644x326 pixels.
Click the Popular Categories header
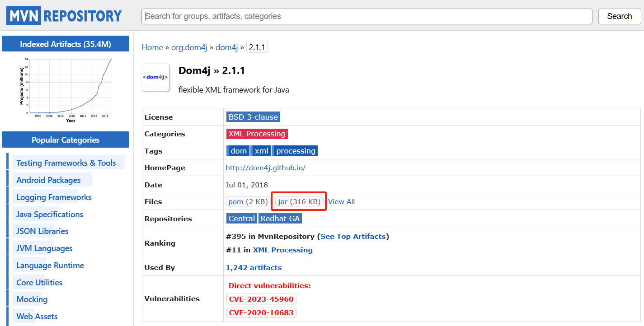click(x=66, y=140)
